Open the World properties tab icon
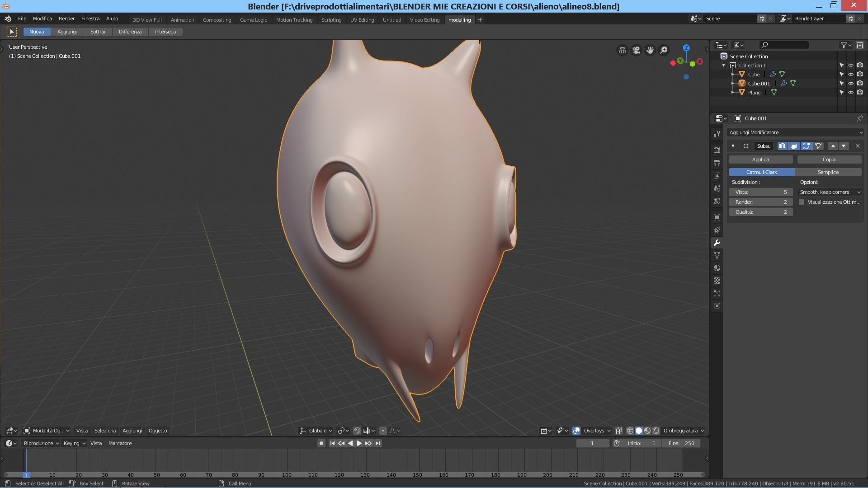This screenshot has width=868, height=488. tap(717, 201)
